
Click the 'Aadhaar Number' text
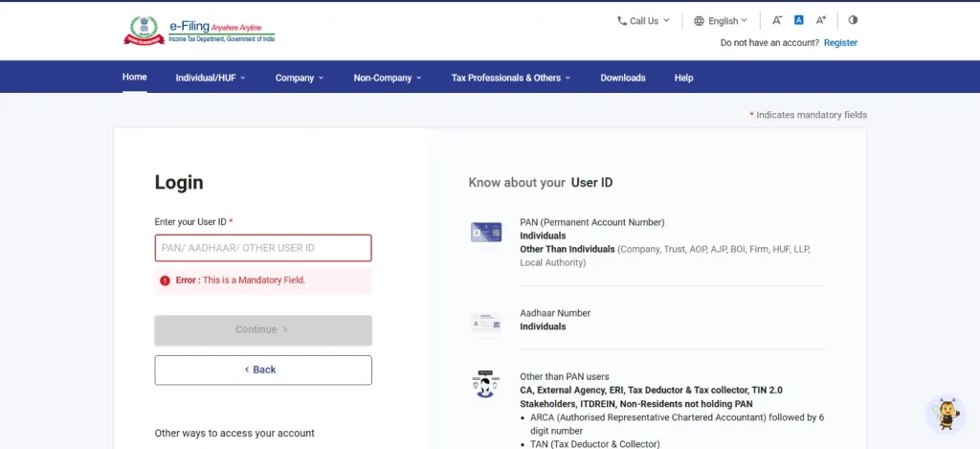555,313
